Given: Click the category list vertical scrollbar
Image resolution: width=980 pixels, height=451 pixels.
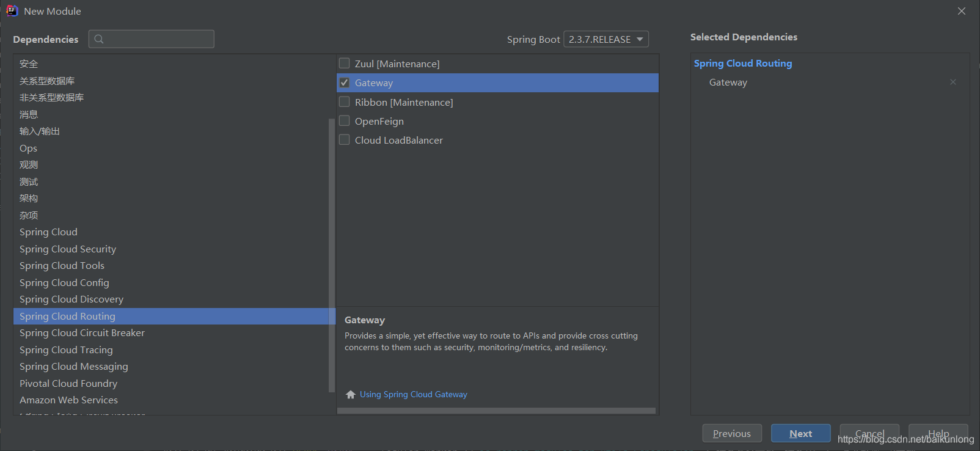Looking at the screenshot, I should [332, 255].
